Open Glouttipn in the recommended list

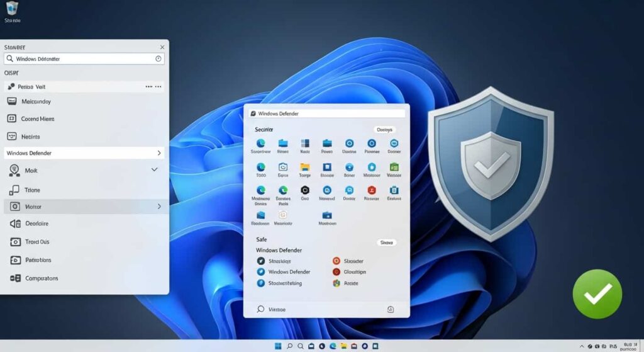[349, 272]
